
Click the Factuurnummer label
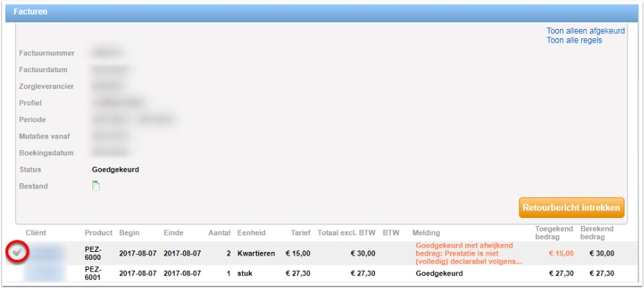47,53
